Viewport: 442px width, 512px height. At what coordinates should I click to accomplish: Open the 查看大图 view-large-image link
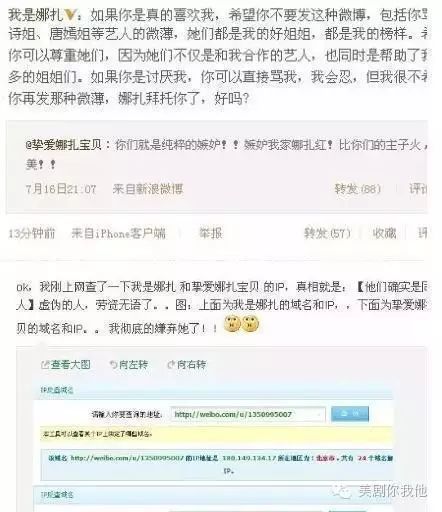click(66, 365)
